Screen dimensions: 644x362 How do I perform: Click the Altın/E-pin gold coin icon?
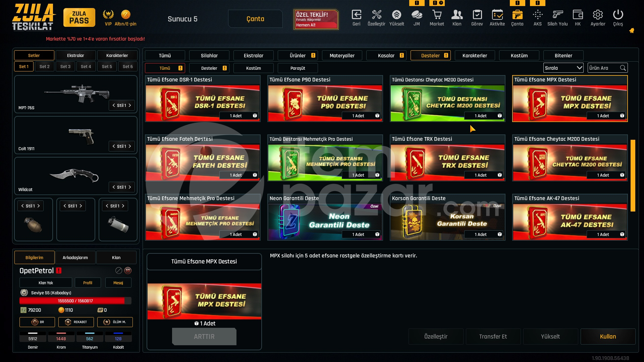tap(125, 14)
